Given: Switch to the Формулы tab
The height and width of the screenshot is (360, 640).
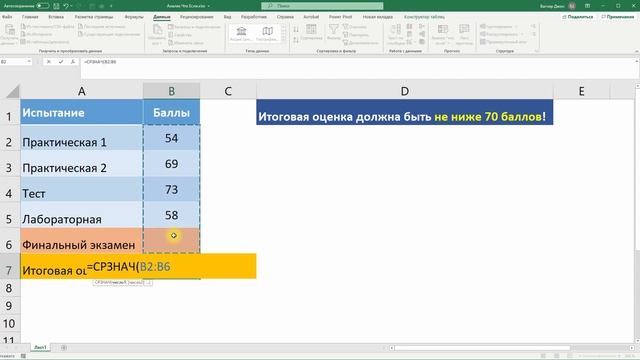Looking at the screenshot, I should 134,17.
